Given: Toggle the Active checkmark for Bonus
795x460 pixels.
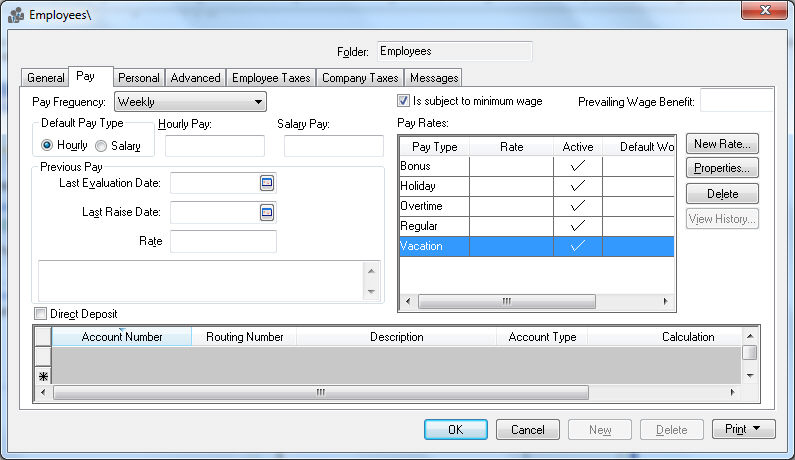Looking at the screenshot, I should pyautogui.click(x=577, y=166).
